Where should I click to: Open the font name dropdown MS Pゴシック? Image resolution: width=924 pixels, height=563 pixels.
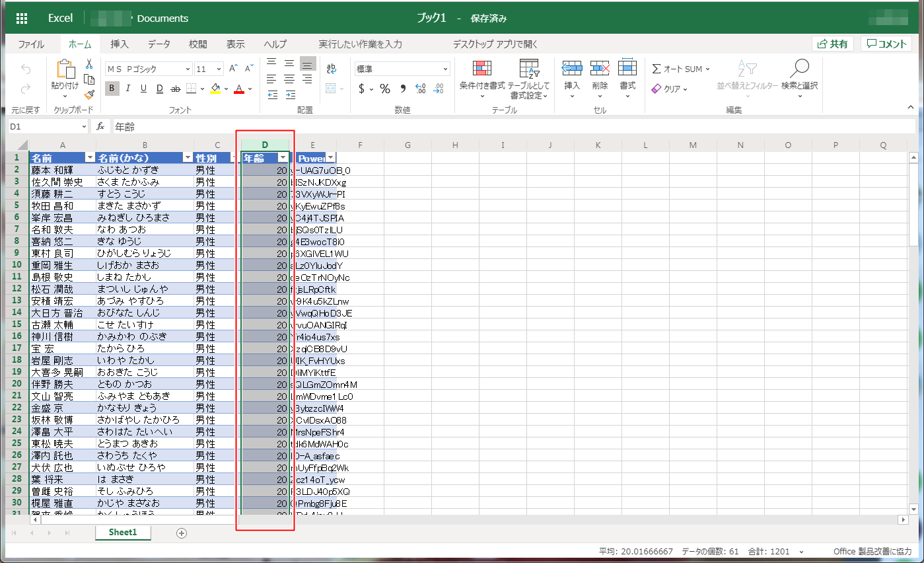[188, 69]
